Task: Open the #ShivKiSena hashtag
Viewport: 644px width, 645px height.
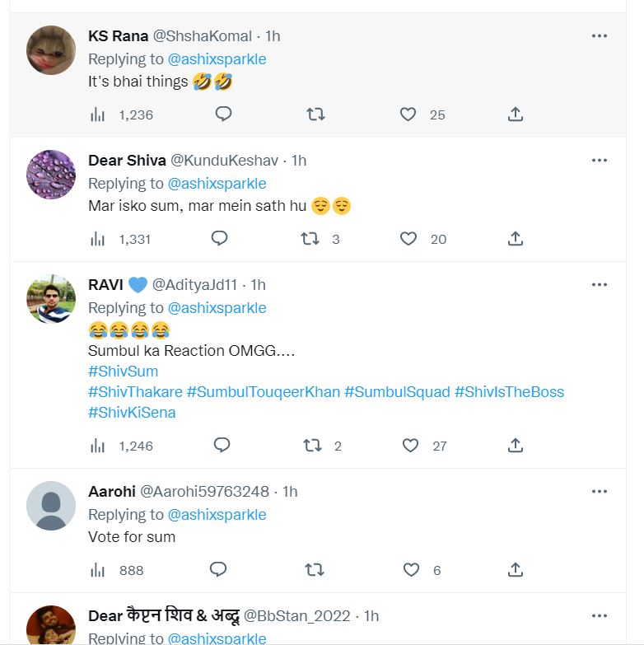Action: [132, 413]
